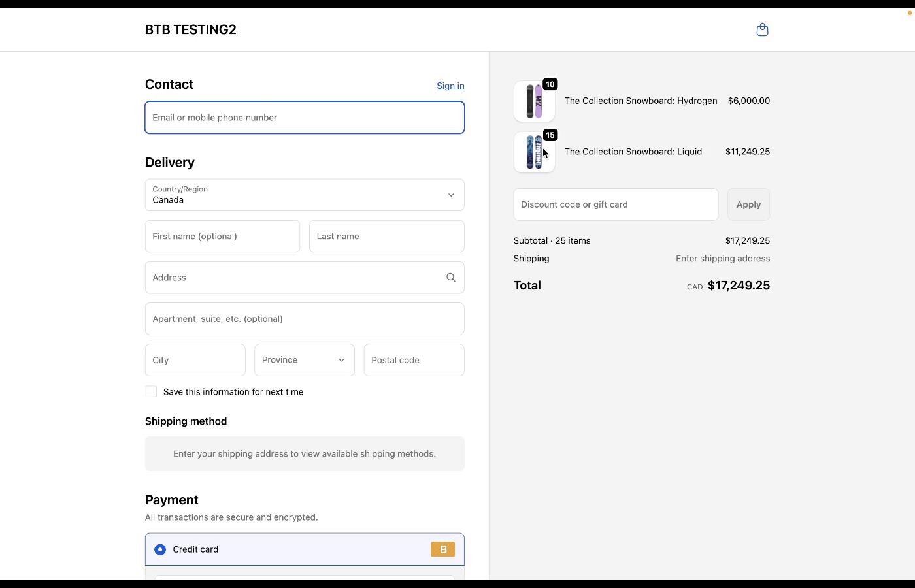Click the Shipping method heading
The height and width of the screenshot is (588, 915).
pyautogui.click(x=186, y=421)
